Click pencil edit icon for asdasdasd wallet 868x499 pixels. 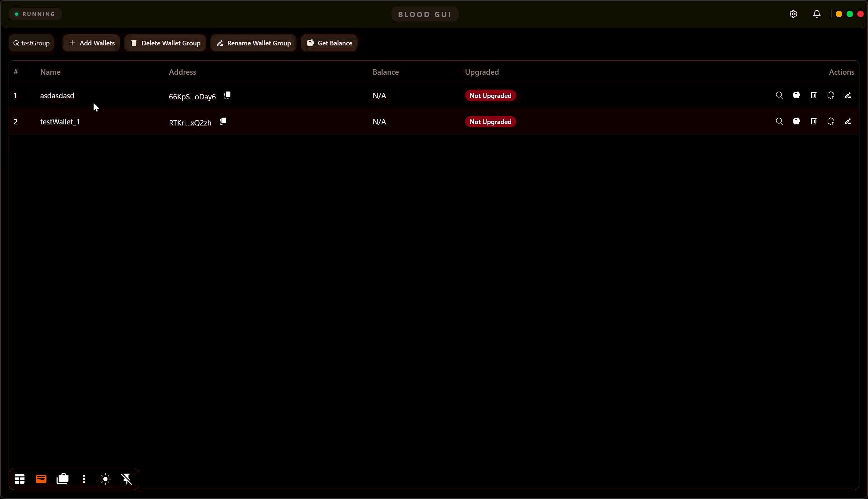pyautogui.click(x=848, y=95)
